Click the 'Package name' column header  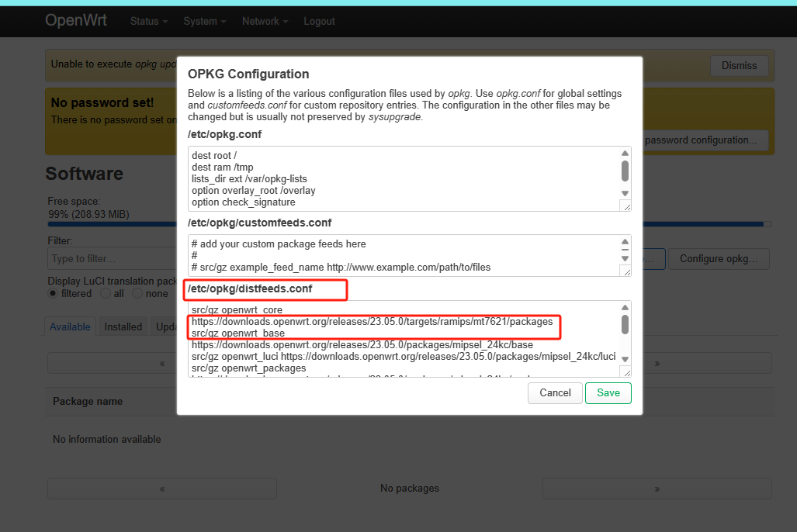click(88, 402)
